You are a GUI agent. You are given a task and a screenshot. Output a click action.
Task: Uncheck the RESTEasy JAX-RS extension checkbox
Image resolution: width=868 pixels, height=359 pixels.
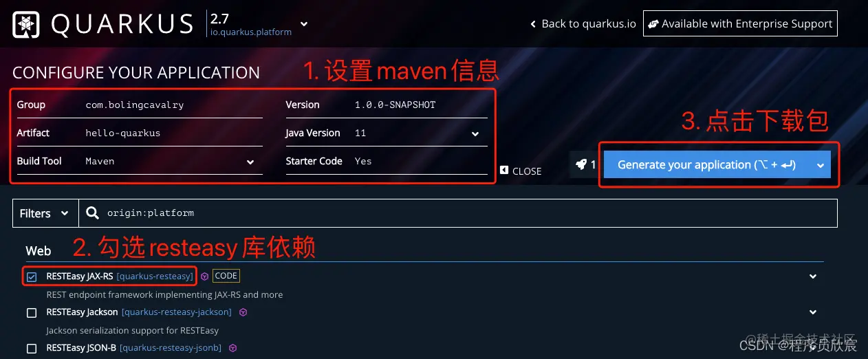point(32,277)
